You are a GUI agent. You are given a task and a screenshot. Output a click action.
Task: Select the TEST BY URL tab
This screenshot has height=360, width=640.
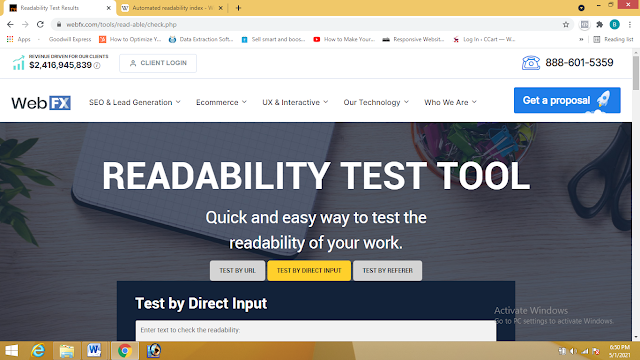point(237,271)
